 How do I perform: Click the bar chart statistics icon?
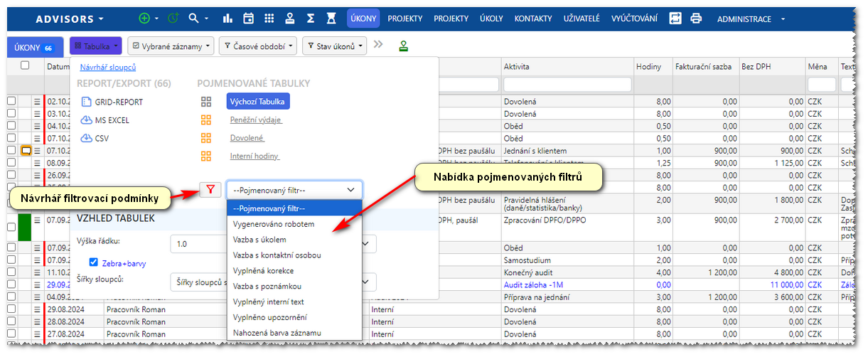point(228,18)
